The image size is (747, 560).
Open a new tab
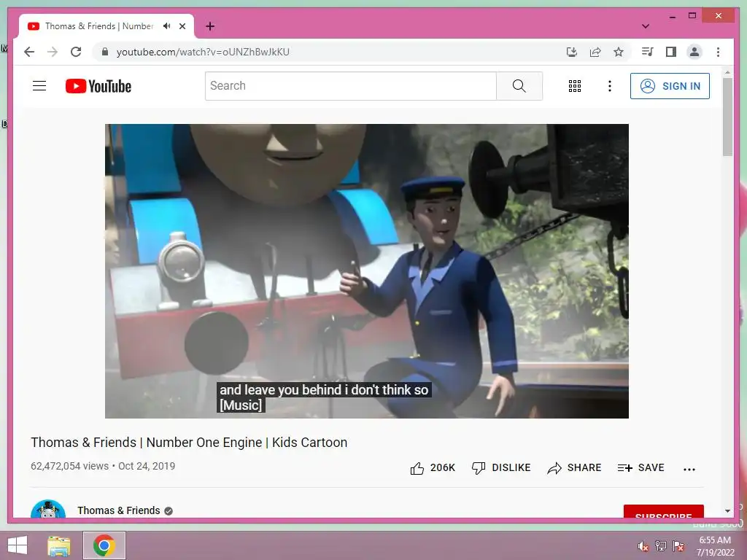point(210,26)
